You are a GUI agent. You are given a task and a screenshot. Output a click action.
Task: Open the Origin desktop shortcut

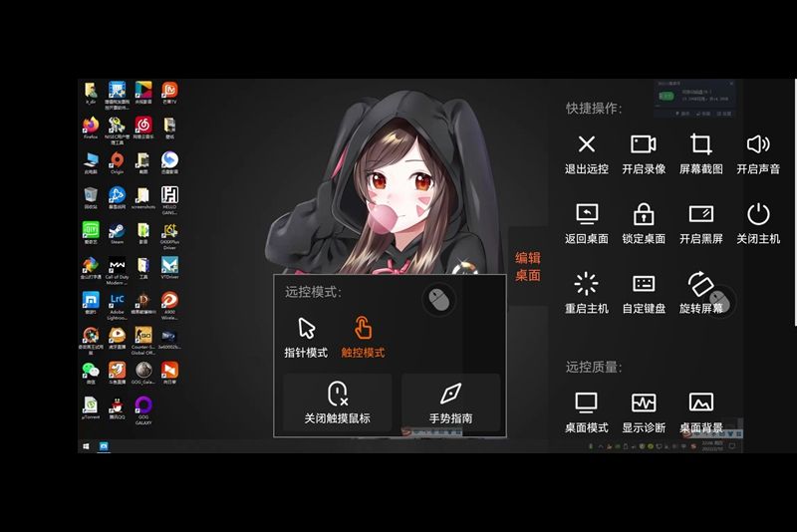[117, 162]
